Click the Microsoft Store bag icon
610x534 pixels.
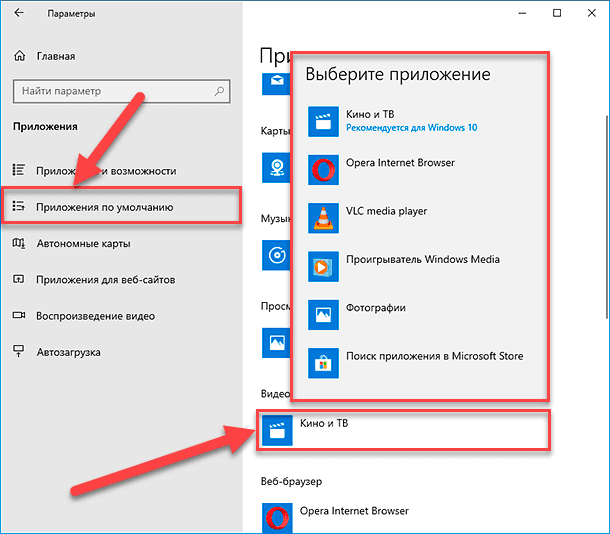(x=323, y=363)
